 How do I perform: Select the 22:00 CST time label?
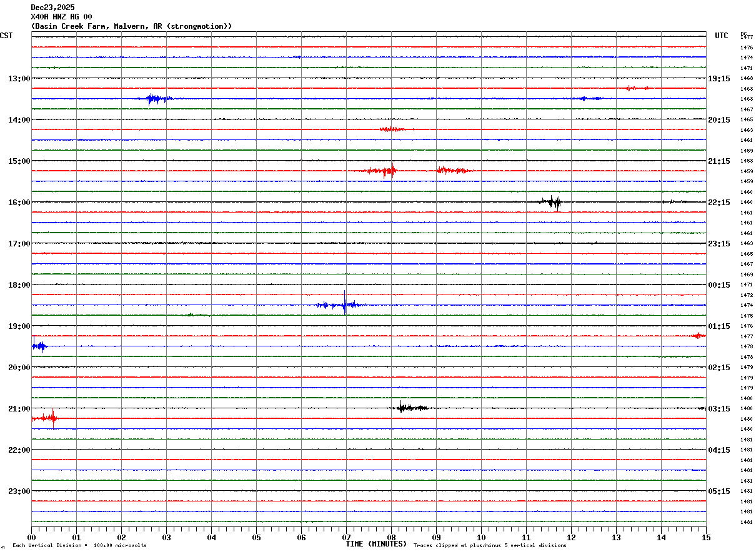pyautogui.click(x=19, y=450)
